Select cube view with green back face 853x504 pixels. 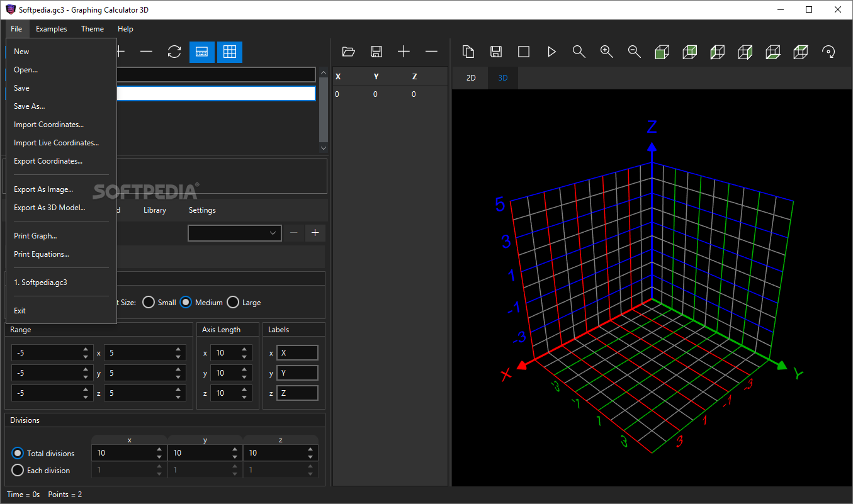tap(690, 52)
